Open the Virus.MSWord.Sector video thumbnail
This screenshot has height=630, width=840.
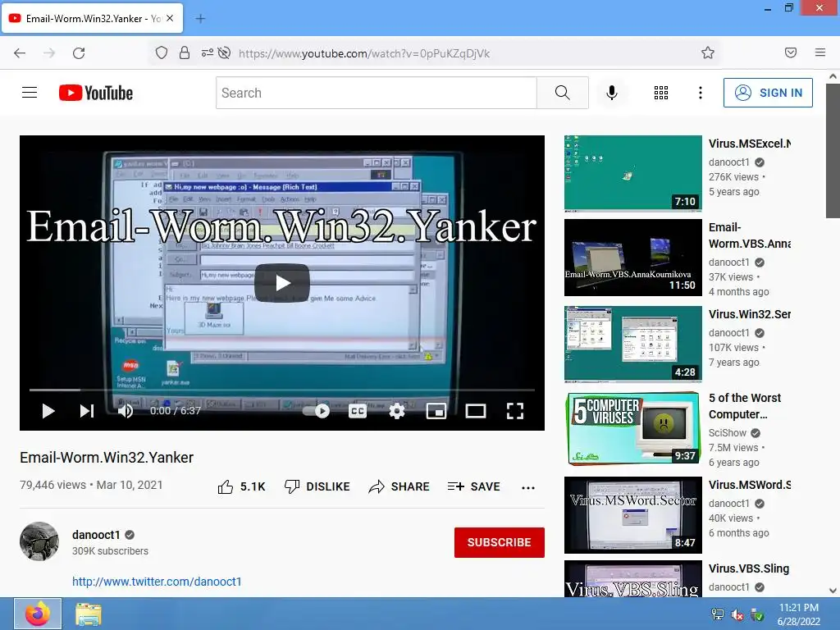632,515
